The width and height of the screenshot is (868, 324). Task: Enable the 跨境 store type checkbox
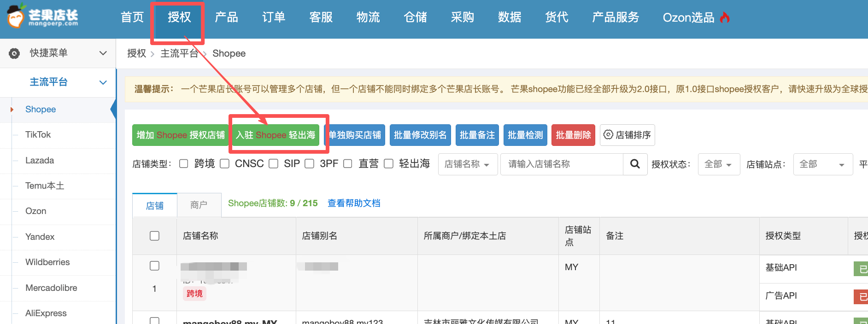coord(184,164)
